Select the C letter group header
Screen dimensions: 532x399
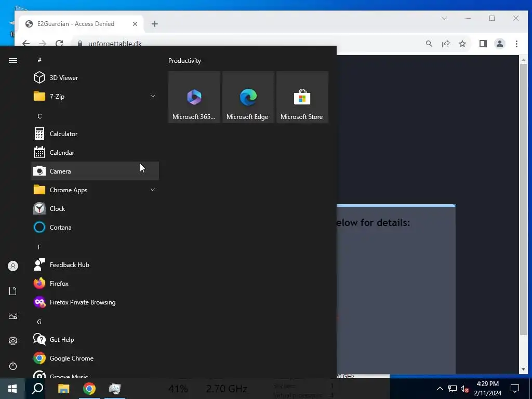(39, 116)
